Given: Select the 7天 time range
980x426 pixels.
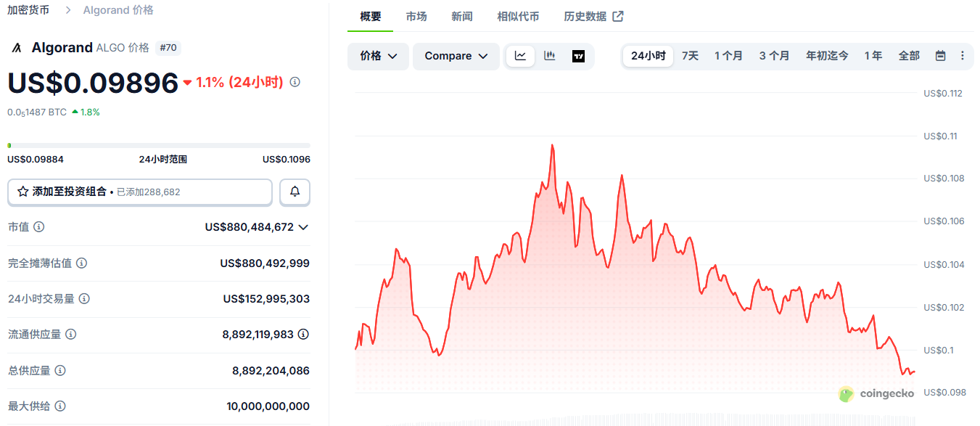Looking at the screenshot, I should pyautogui.click(x=690, y=56).
